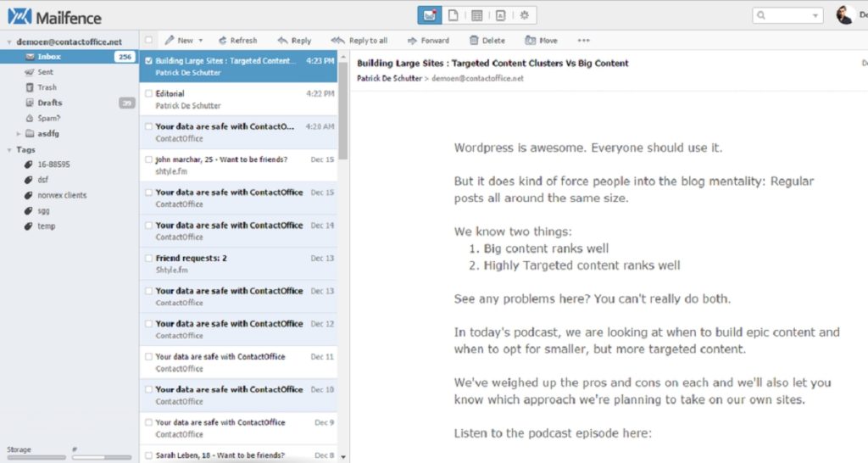
Task: Expand the asdfg folder tree
Action: [x=19, y=134]
